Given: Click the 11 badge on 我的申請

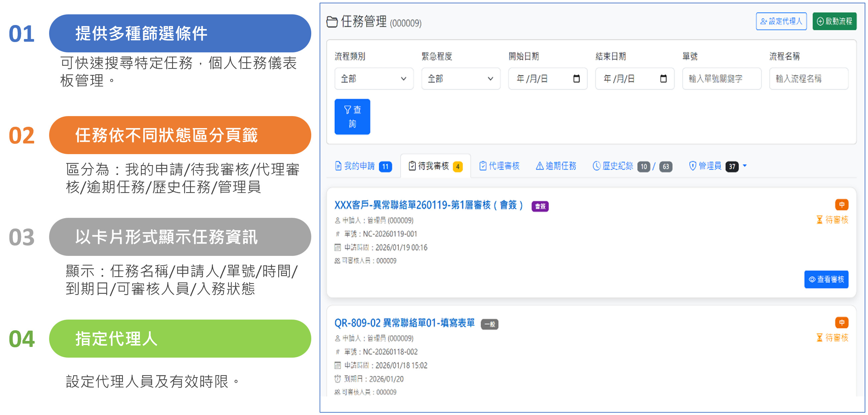Looking at the screenshot, I should tap(385, 166).
